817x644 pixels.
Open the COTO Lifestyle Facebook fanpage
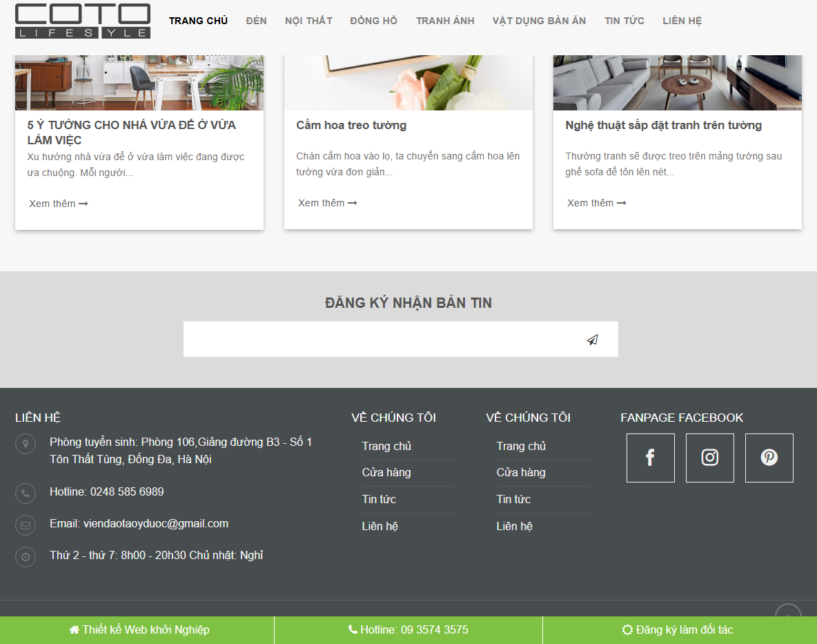tap(649, 458)
